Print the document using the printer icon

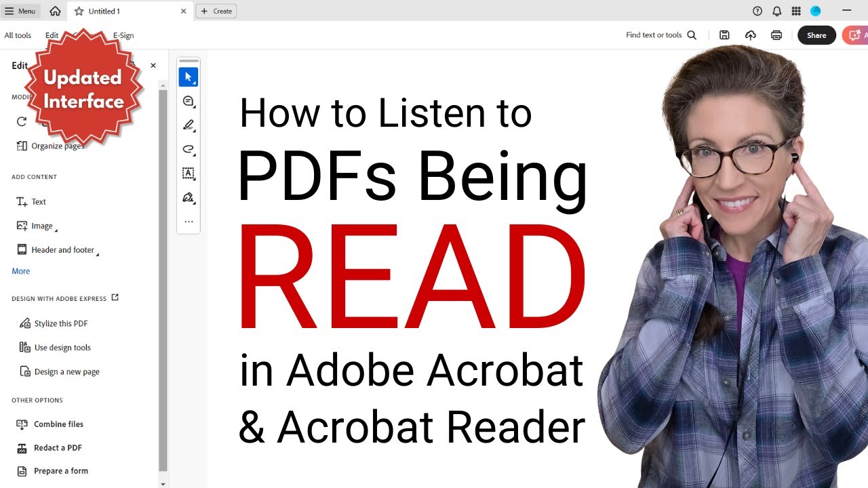[x=776, y=35]
